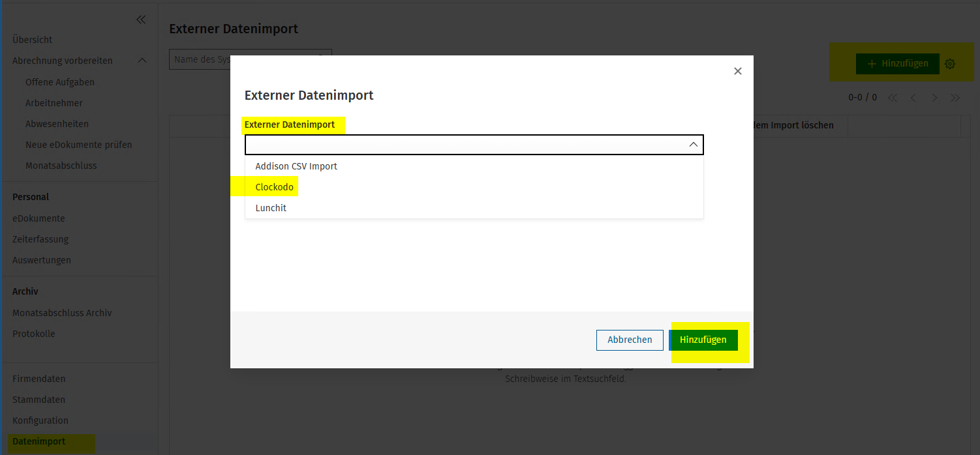This screenshot has width=980, height=455.
Task: Pick Lunchit from the list
Action: 474,208
